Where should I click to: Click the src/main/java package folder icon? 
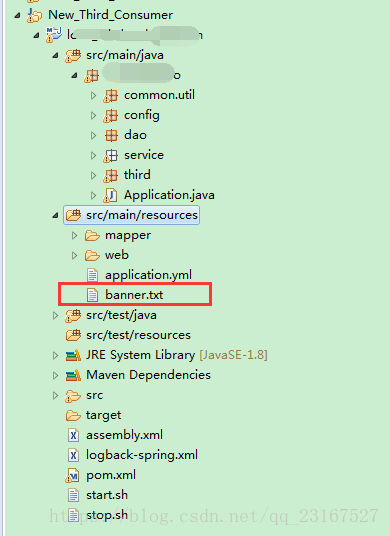click(73, 55)
